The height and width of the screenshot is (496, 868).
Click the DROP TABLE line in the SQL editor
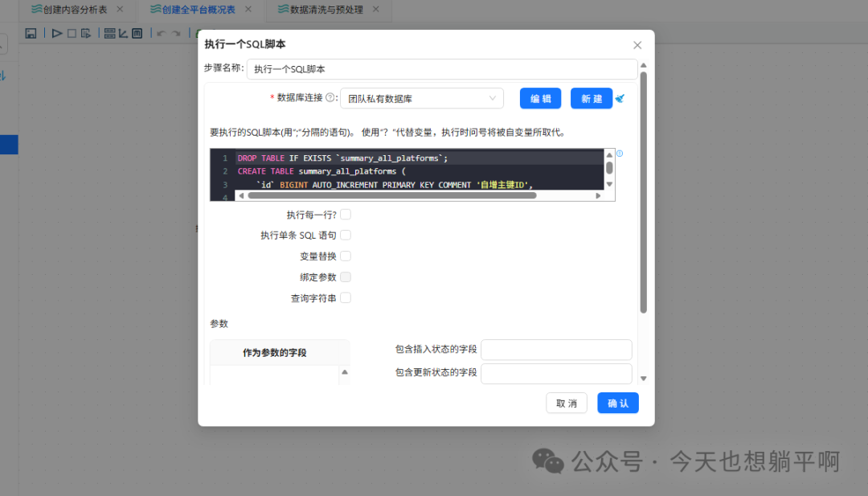(x=420, y=158)
